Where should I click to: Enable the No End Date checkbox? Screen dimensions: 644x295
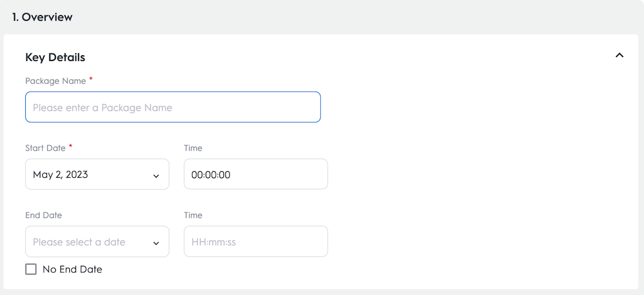coord(31,269)
